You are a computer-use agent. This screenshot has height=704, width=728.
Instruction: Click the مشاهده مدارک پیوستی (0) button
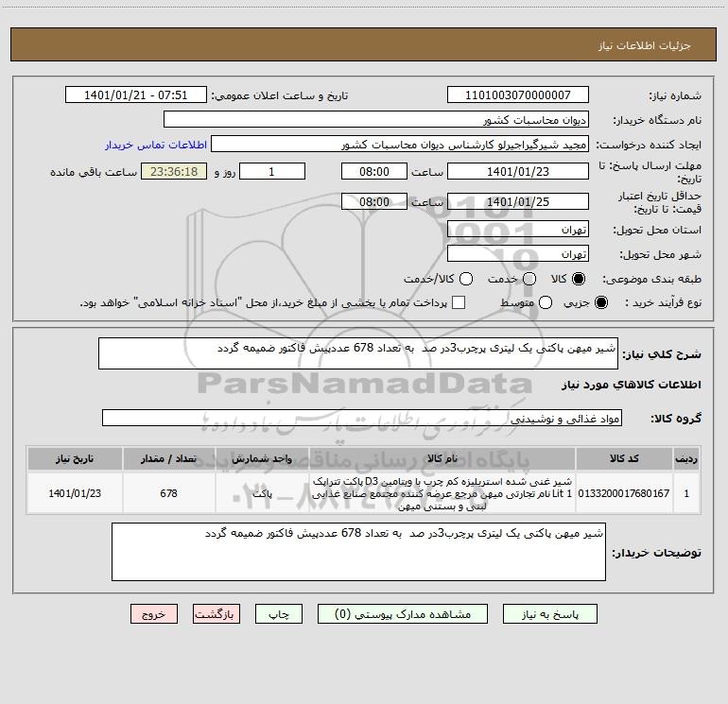pos(403,614)
